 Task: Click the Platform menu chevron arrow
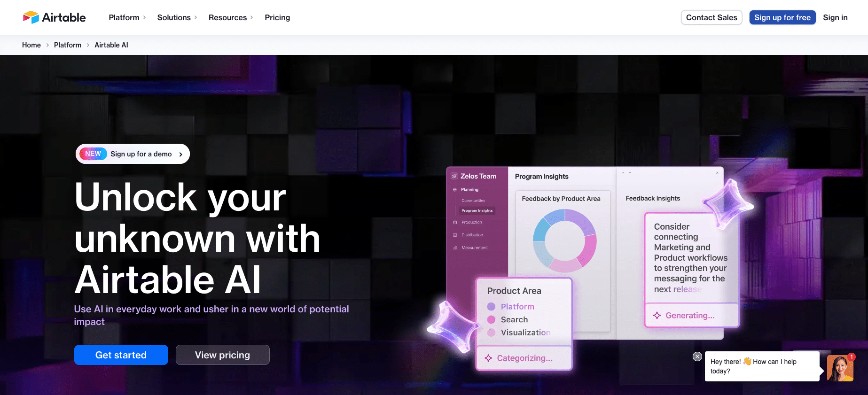point(144,17)
